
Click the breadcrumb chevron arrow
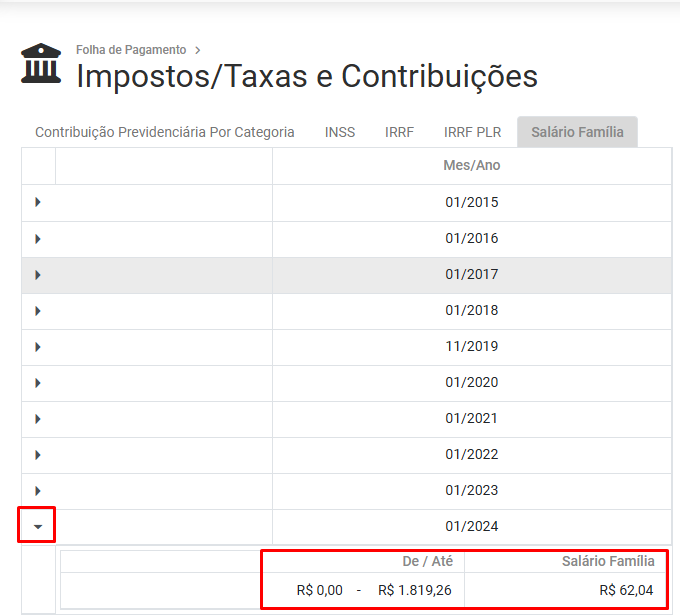click(x=198, y=50)
